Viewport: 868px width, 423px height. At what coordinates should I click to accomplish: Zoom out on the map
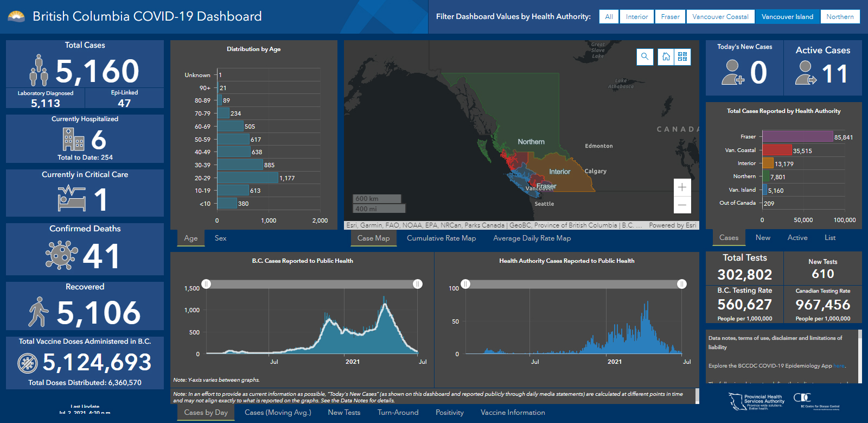682,205
